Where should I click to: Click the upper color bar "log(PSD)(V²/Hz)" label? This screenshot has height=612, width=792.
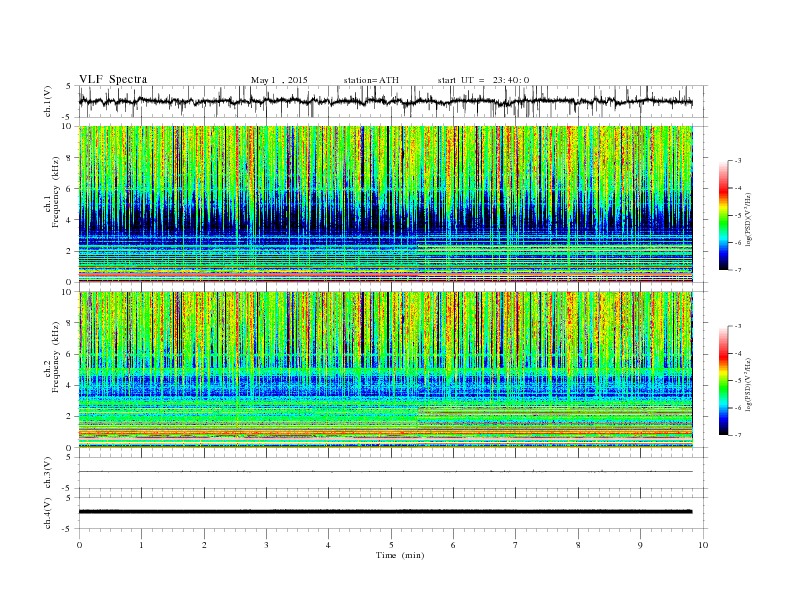pos(748,220)
